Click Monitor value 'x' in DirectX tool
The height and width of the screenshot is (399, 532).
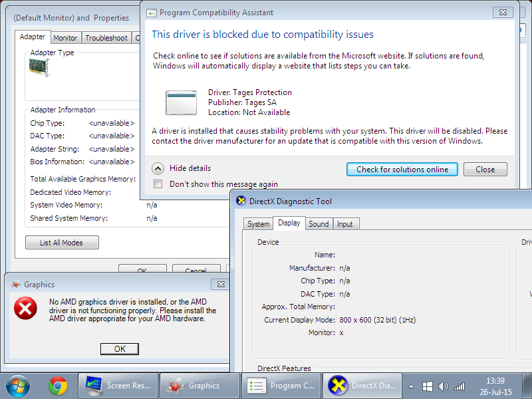[x=341, y=333]
